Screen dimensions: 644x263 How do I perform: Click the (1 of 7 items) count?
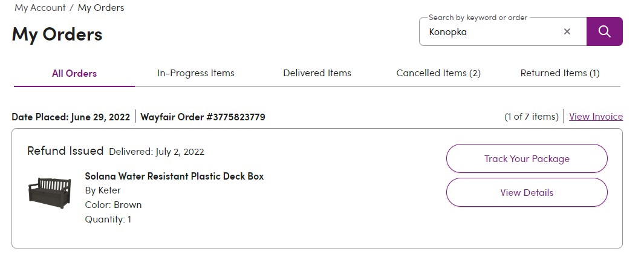pyautogui.click(x=532, y=117)
